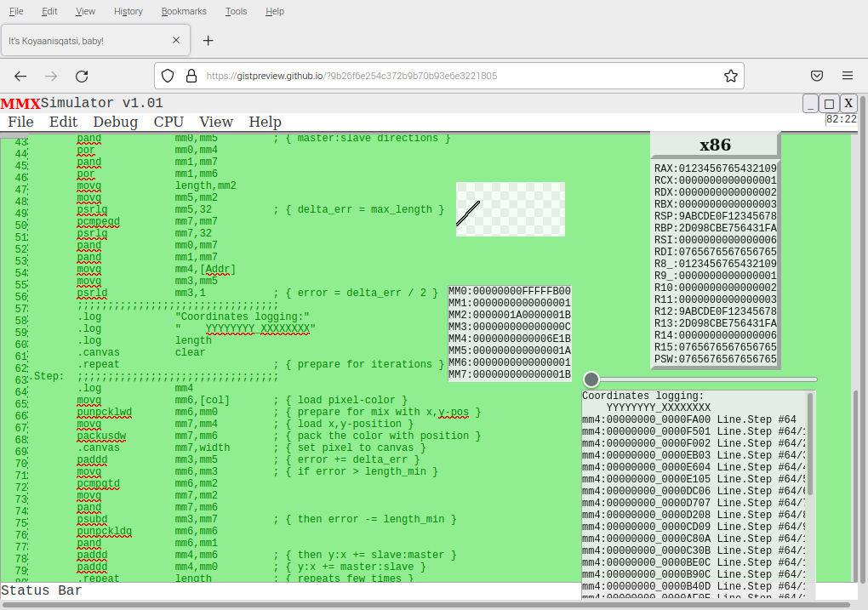Maximize the MMX Simulator window

(x=829, y=103)
